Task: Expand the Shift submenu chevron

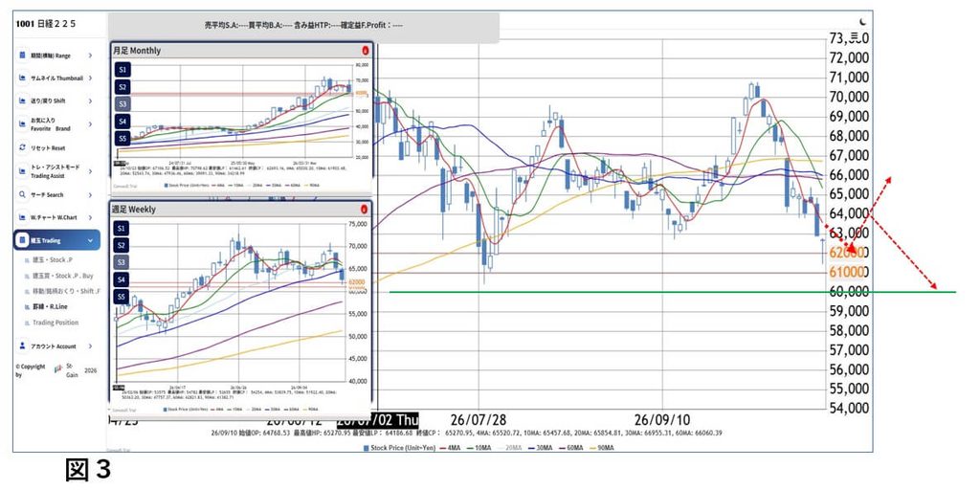Action: pyautogui.click(x=90, y=100)
